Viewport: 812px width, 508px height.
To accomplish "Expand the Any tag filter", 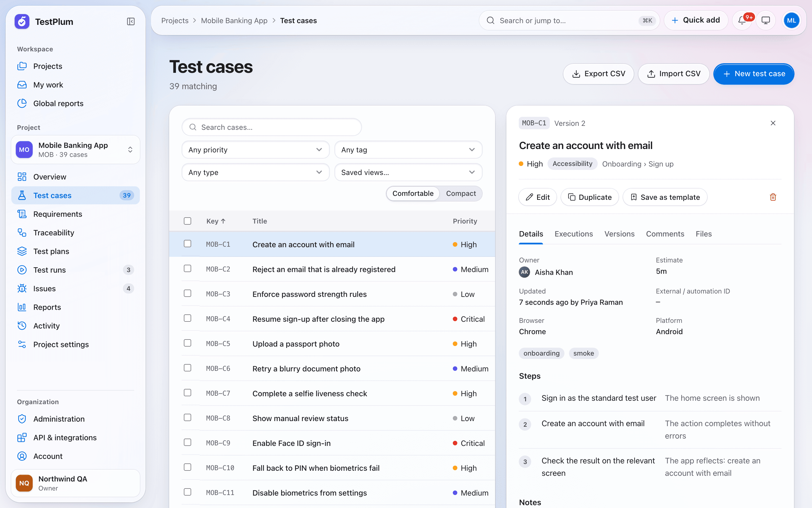I will coord(408,150).
